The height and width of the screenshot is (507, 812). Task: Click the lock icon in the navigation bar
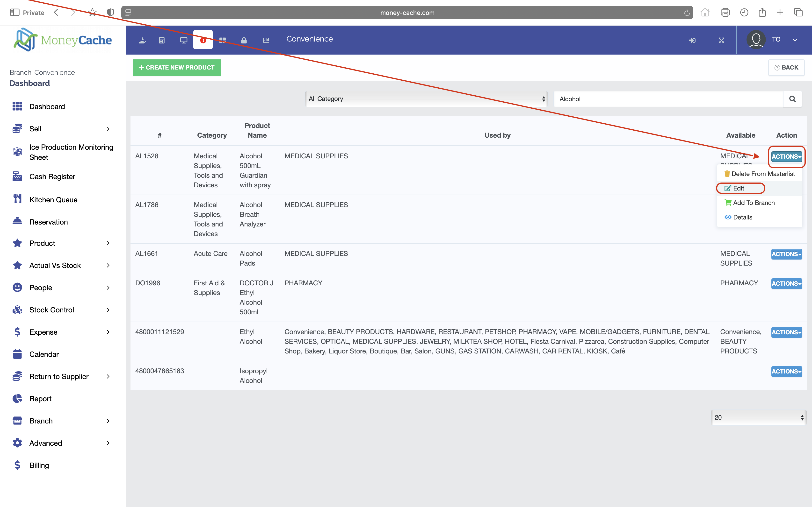[244, 40]
